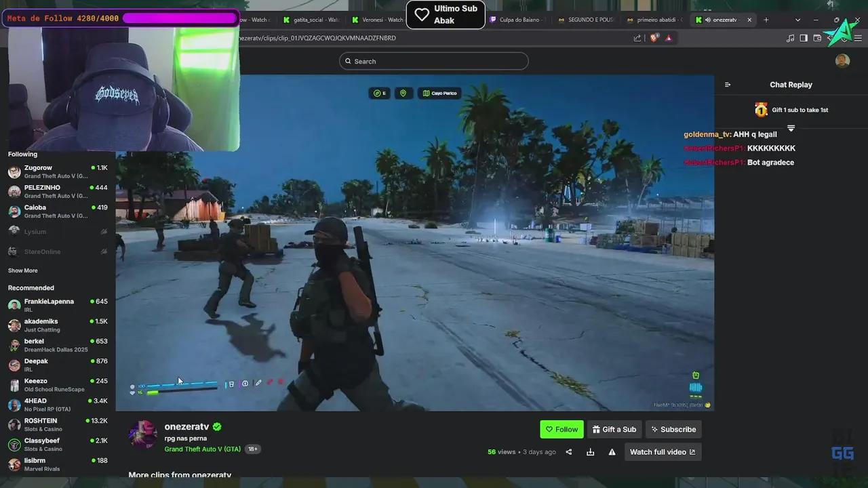Click FrankieLapenna's channel avatar
Viewport: 868px width, 488px height.
(14, 305)
